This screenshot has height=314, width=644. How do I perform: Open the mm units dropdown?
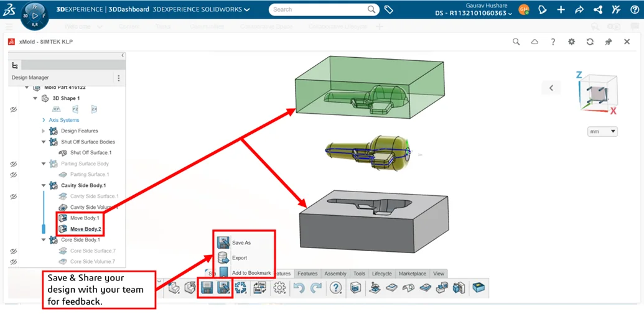point(603,132)
